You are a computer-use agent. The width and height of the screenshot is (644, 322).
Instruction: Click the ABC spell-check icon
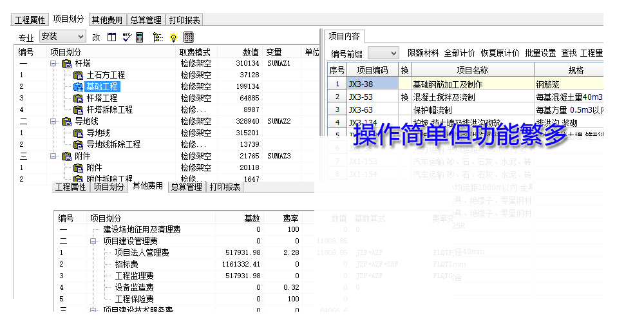pos(127,37)
